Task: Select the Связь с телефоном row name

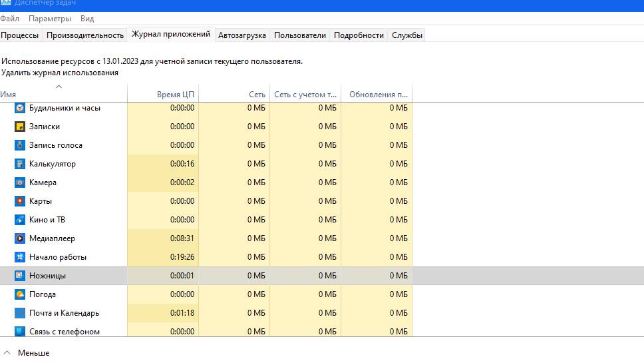Action: click(64, 331)
